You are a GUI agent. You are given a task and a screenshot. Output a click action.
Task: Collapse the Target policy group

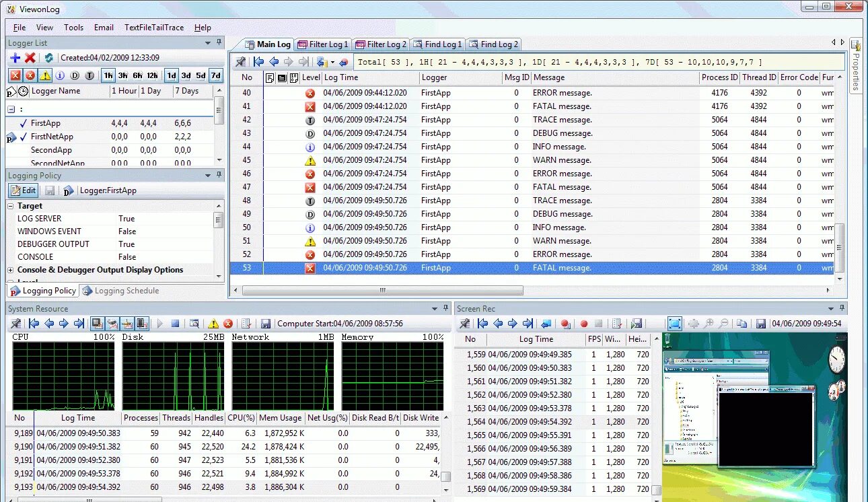pyautogui.click(x=11, y=206)
